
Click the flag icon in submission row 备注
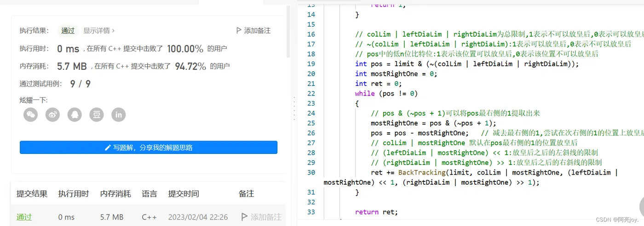[245, 217]
